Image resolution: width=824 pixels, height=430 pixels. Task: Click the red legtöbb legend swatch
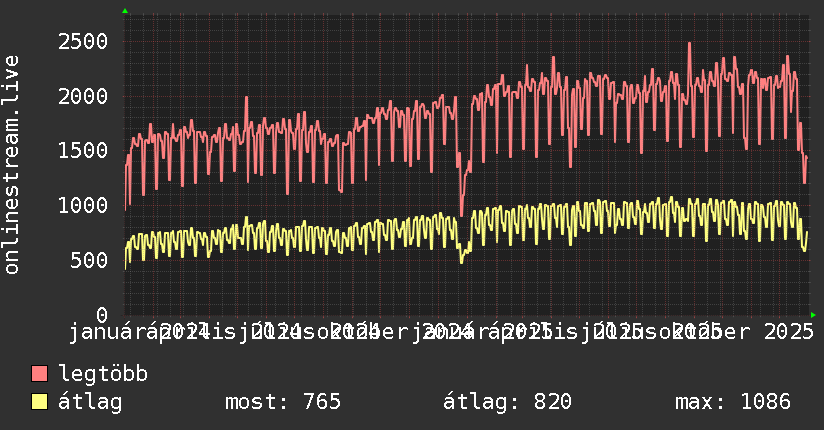(x=39, y=374)
